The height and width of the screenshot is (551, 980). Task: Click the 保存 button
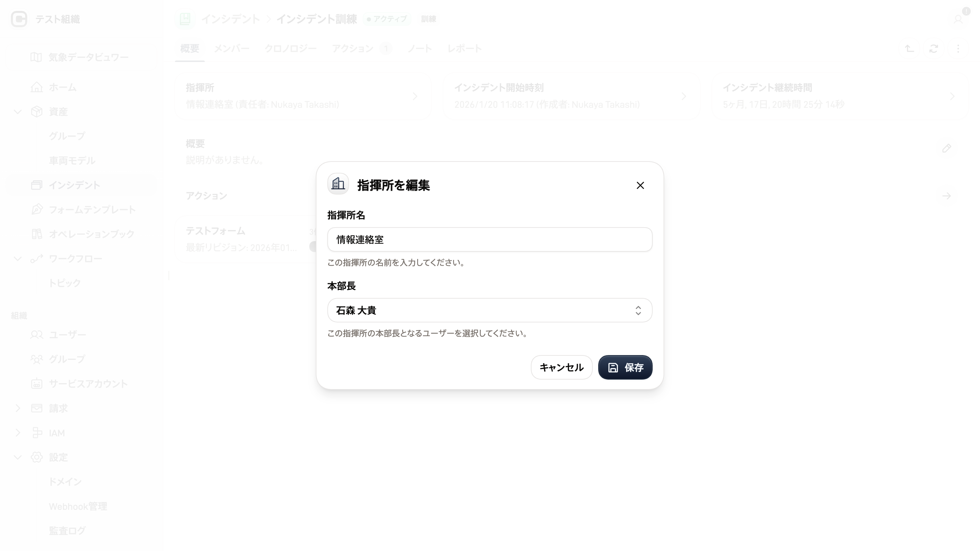click(625, 367)
